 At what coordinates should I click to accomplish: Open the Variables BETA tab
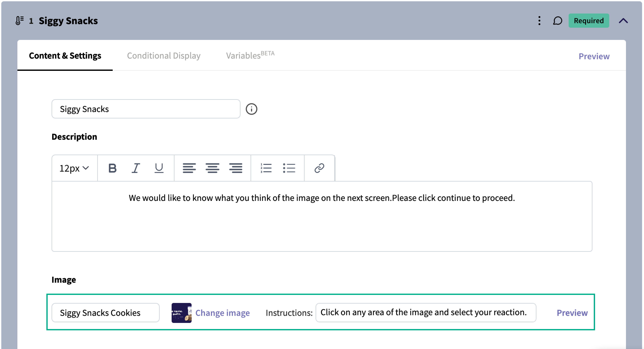pos(250,55)
